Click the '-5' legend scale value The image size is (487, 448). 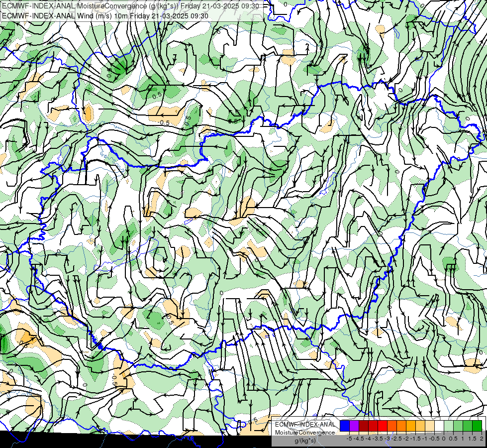coord(349,439)
